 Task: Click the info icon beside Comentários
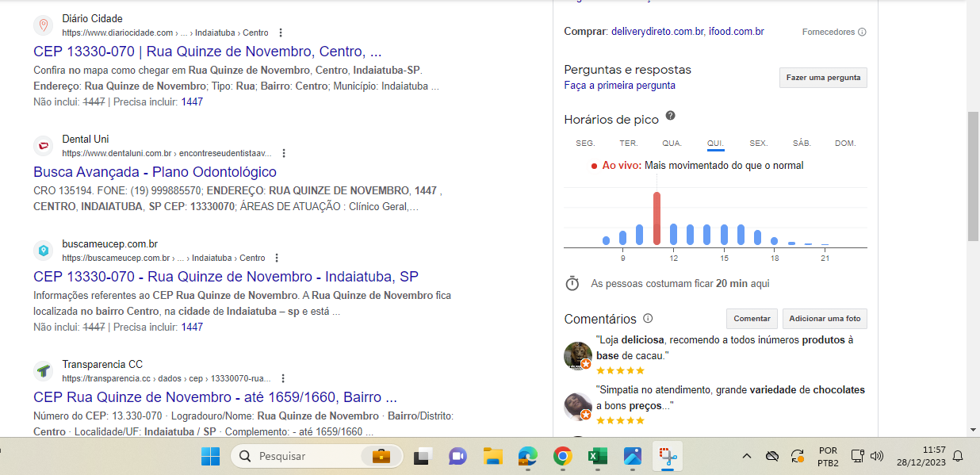point(648,318)
